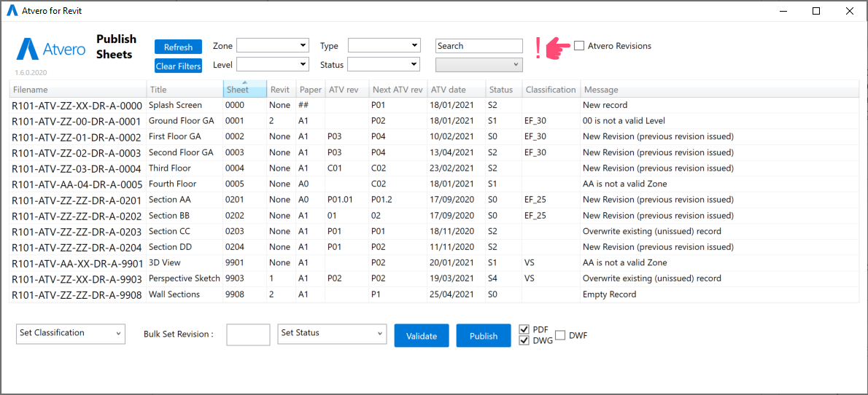Enable the DWF export checkbox
The width and height of the screenshot is (868, 395).
(560, 335)
